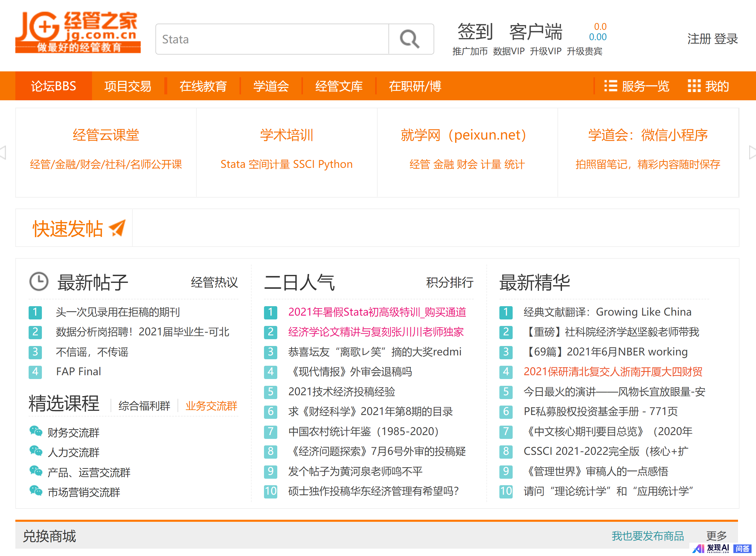Open 2021年暑假Stata初高级特训 link
The width and height of the screenshot is (756, 556).
point(377,312)
